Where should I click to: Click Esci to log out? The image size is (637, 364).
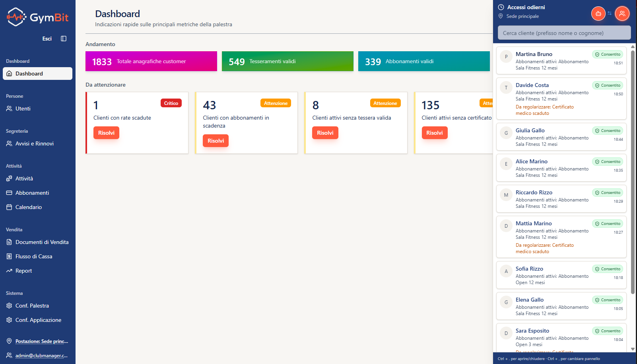(47, 39)
